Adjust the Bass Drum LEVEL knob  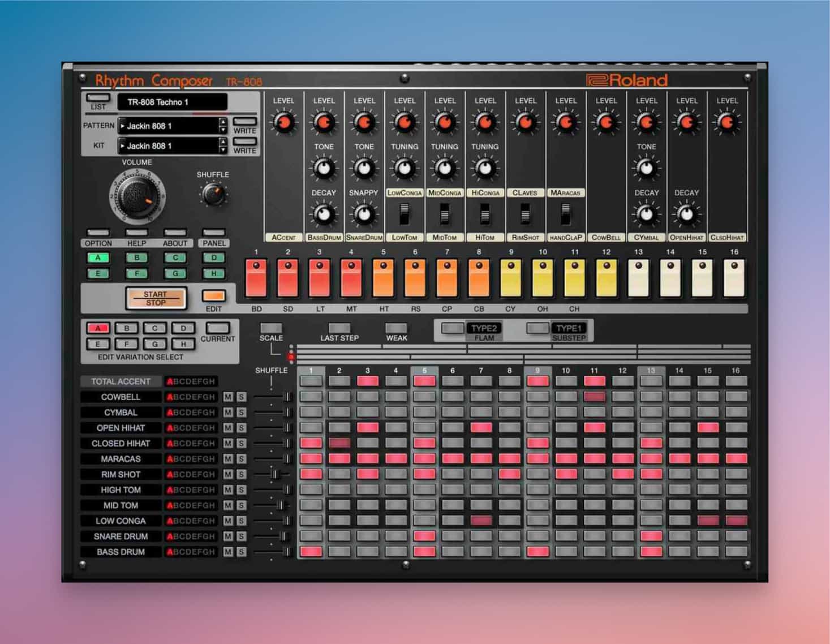(324, 122)
